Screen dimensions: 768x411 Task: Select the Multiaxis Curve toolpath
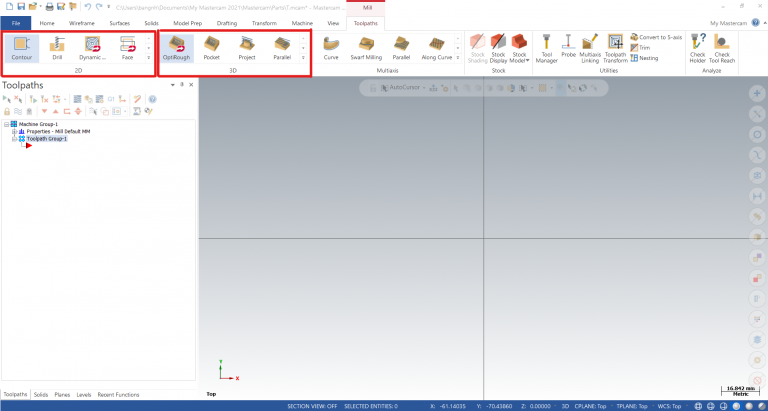tap(331, 48)
